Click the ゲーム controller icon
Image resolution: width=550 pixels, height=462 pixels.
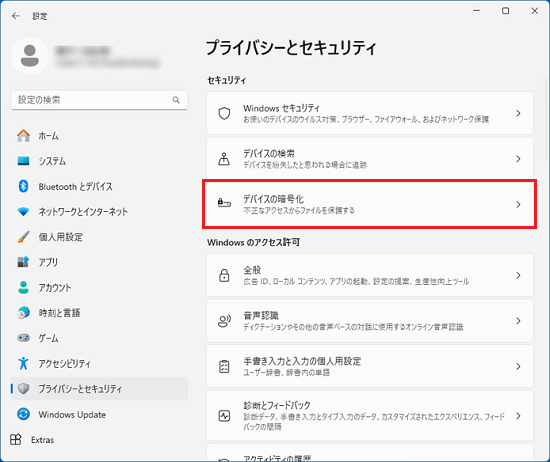[24, 338]
